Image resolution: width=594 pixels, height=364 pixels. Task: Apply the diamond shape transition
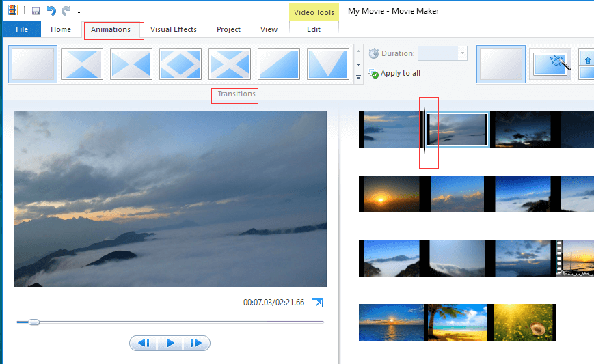(180, 64)
